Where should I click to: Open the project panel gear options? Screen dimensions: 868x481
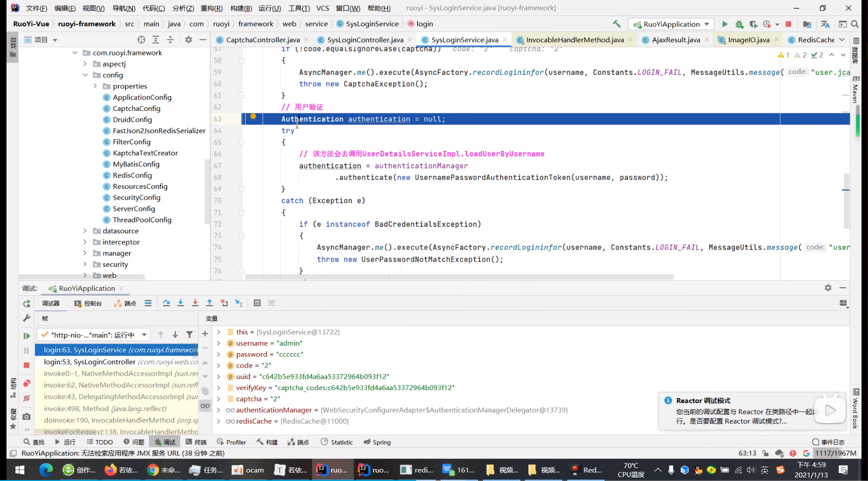click(x=188, y=39)
